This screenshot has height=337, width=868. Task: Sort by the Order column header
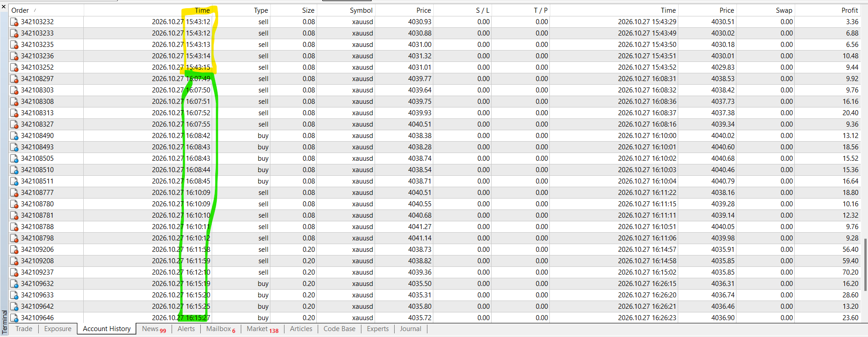point(46,10)
